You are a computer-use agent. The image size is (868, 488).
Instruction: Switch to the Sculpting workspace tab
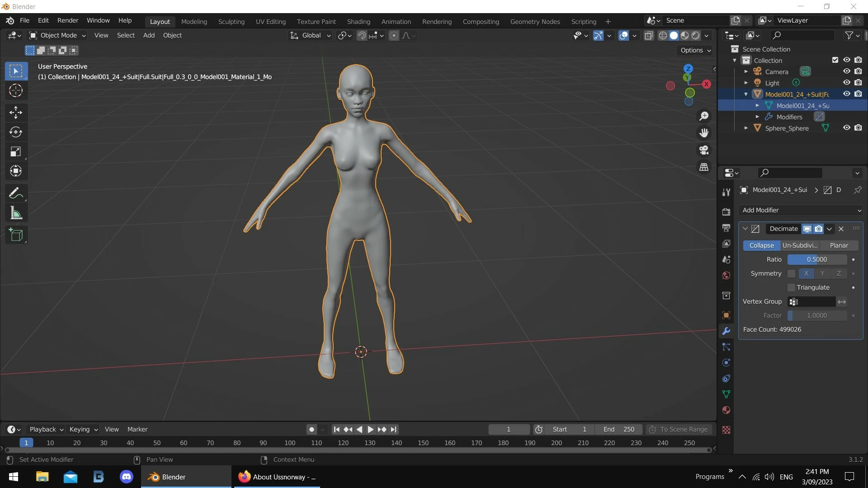(x=231, y=21)
